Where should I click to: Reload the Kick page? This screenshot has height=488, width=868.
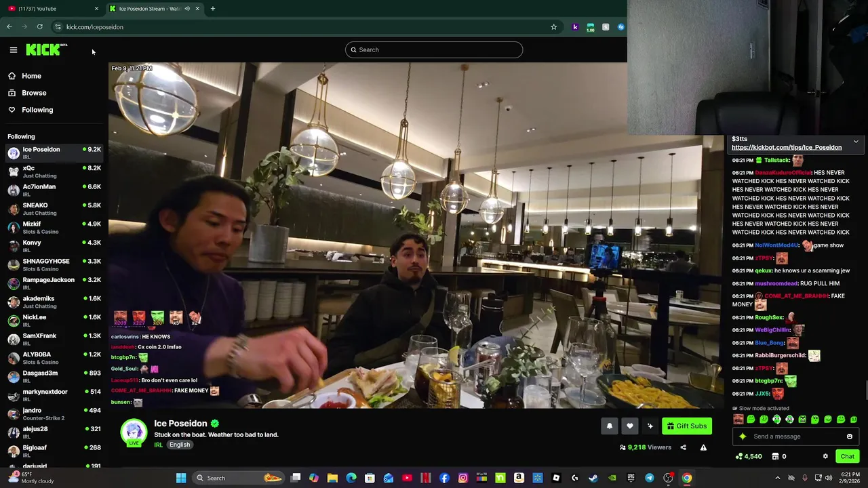click(x=39, y=27)
